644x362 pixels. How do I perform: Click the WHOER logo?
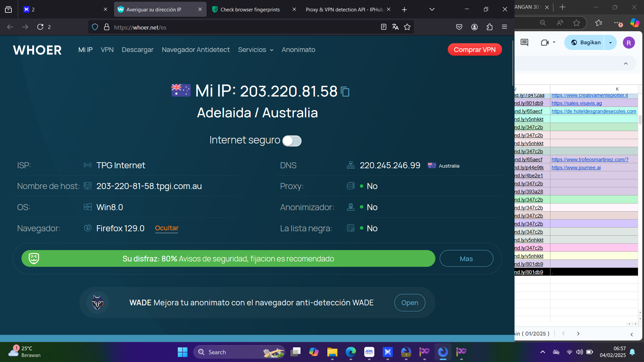(x=37, y=50)
